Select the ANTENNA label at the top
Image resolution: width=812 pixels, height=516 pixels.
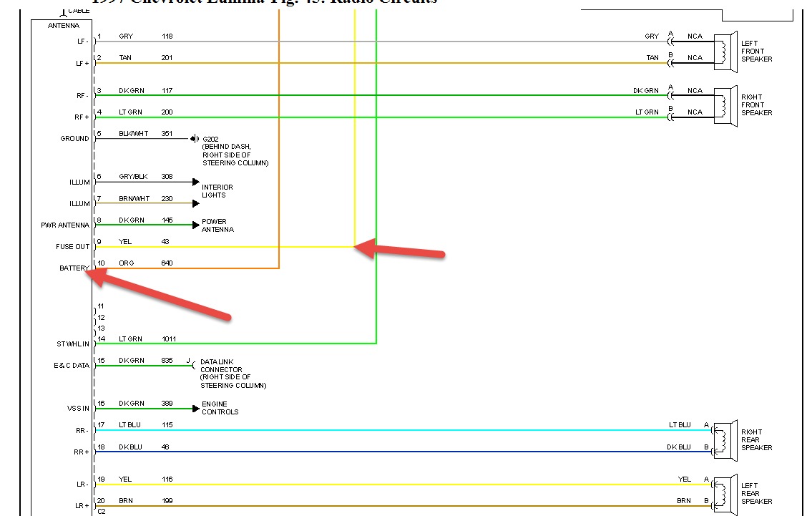click(64, 25)
